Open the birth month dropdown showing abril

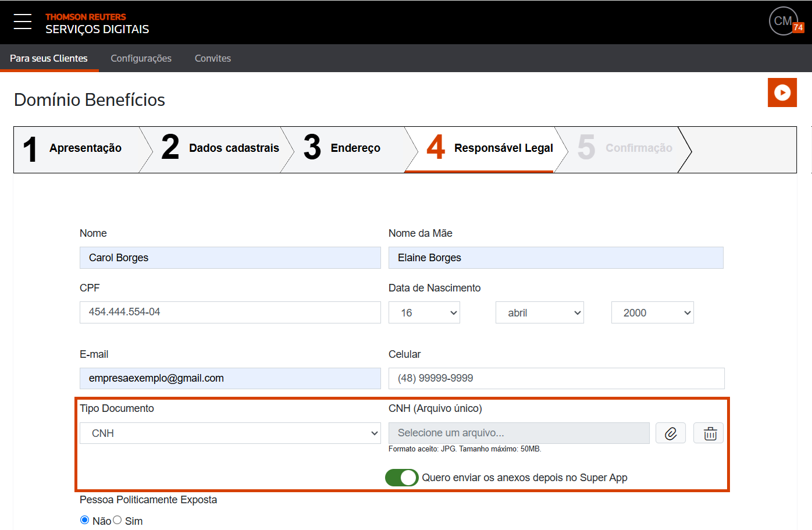point(540,312)
